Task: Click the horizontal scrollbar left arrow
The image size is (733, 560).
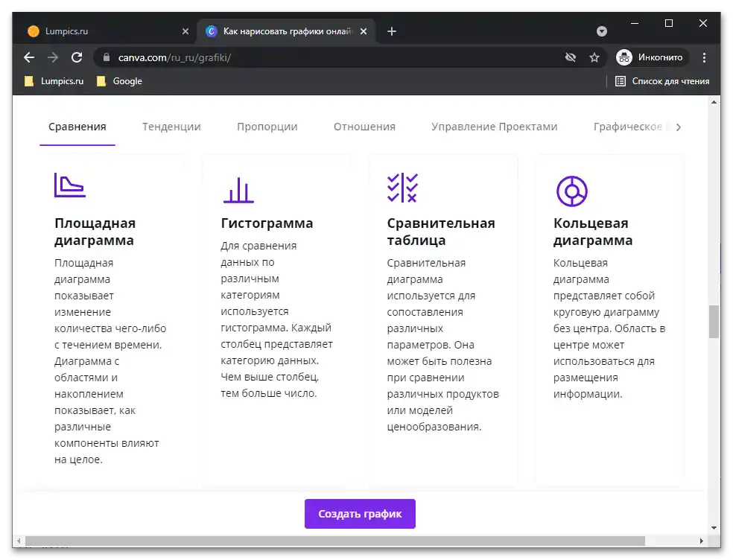Action: [x=19, y=541]
